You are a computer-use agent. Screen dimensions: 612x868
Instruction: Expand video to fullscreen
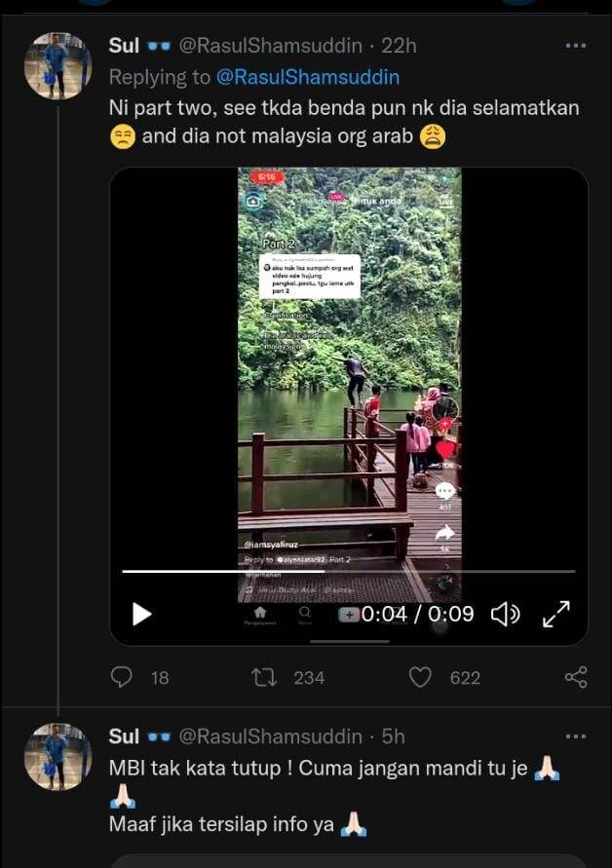click(555, 614)
